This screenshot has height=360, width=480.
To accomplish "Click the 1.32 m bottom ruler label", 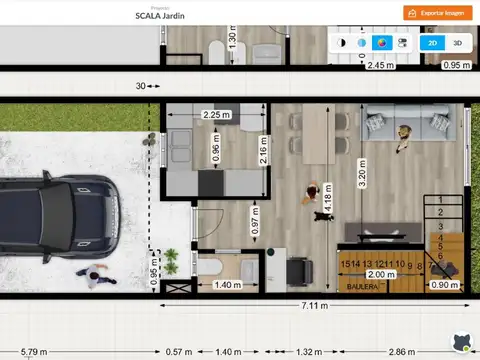I will coord(309,352).
